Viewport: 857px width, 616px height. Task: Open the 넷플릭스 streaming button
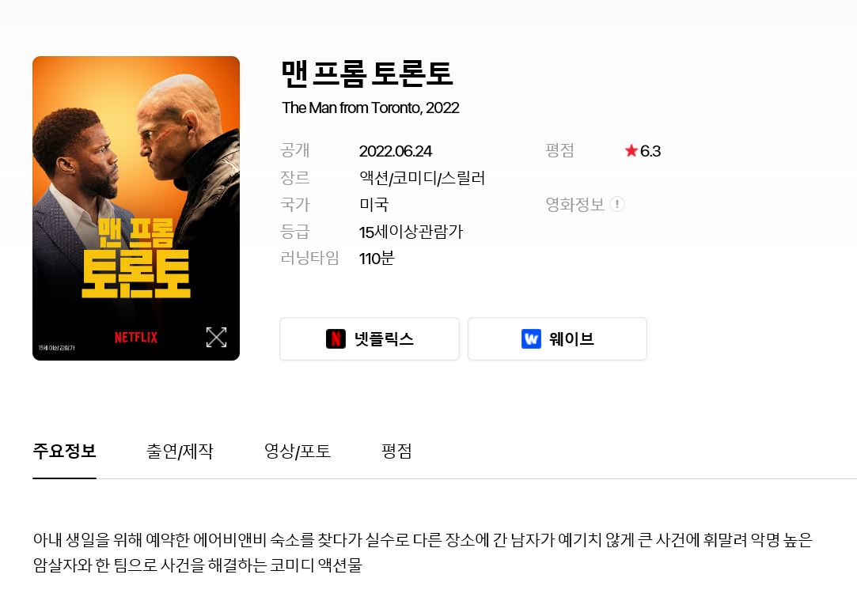[370, 339]
